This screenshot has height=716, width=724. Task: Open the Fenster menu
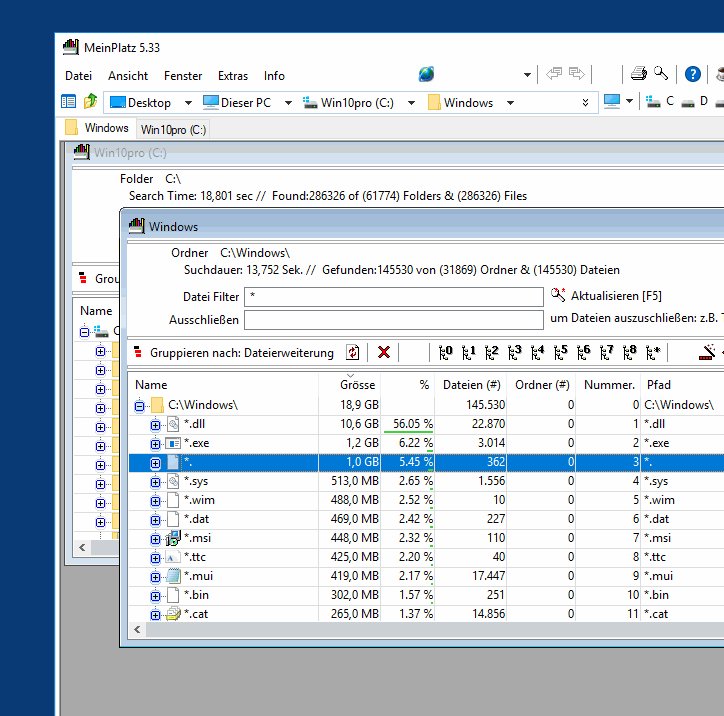pyautogui.click(x=183, y=76)
